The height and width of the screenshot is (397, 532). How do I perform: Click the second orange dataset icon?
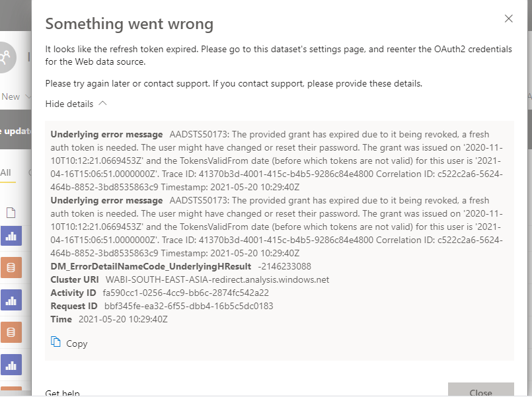click(x=11, y=332)
